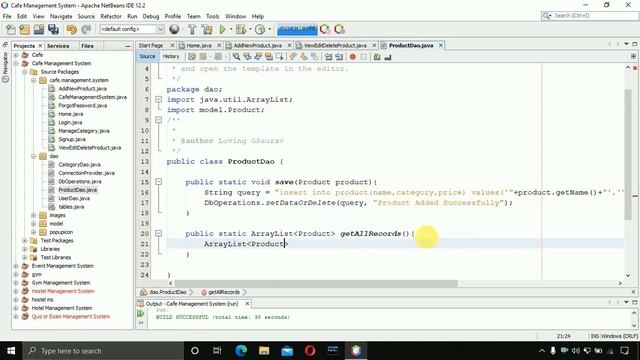Expand Event Management System project

[x=16, y=266]
